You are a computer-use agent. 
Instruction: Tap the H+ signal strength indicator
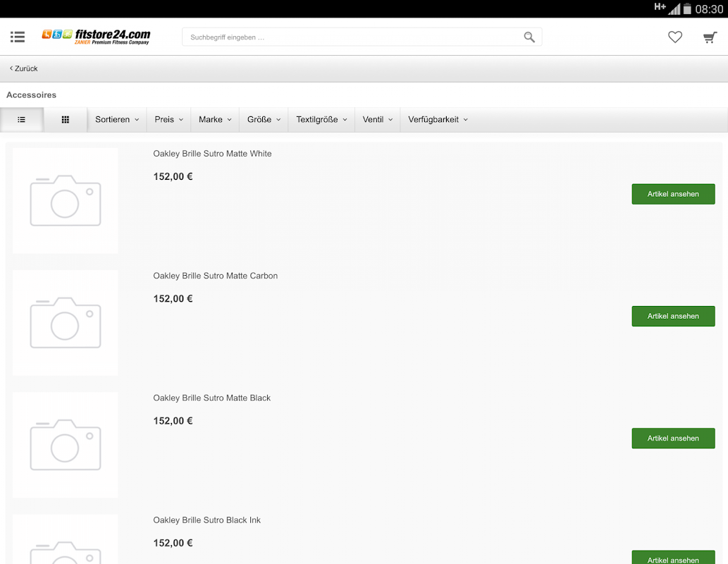pyautogui.click(x=667, y=8)
